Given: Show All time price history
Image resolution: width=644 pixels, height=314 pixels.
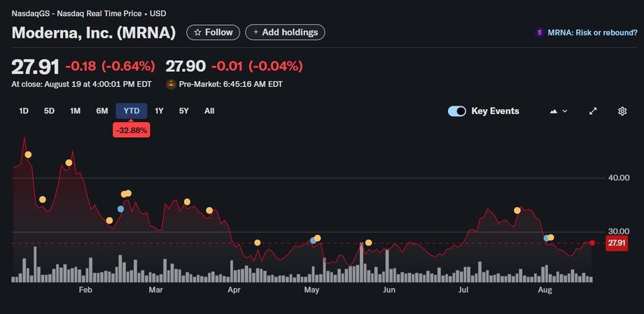Looking at the screenshot, I should pos(209,110).
